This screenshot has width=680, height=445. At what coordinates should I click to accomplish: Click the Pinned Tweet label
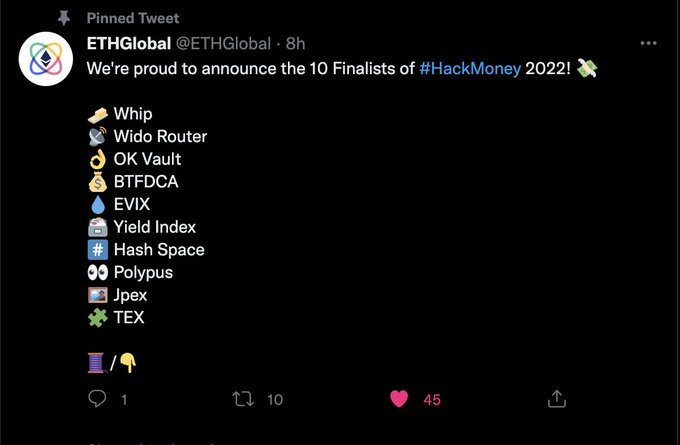coord(133,18)
